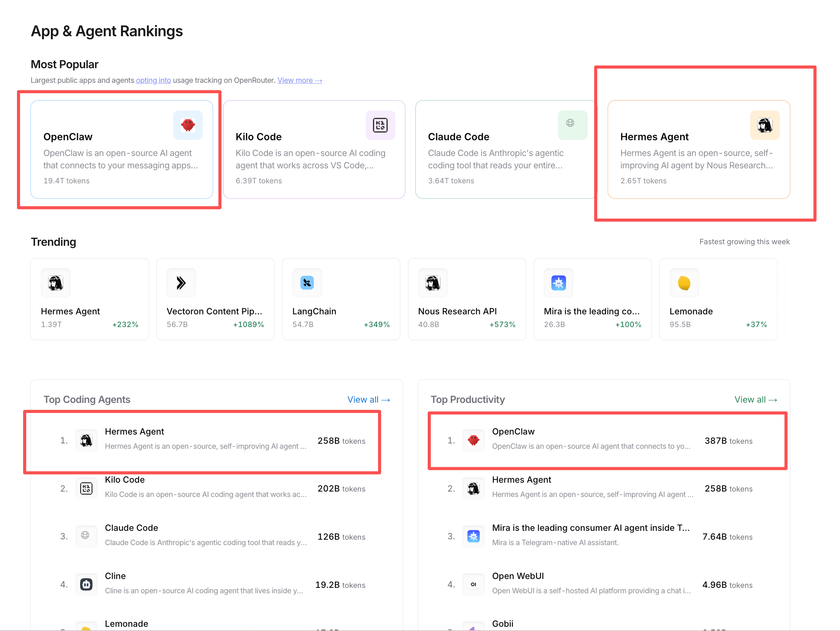Open the Kilo Code card title

(259, 137)
